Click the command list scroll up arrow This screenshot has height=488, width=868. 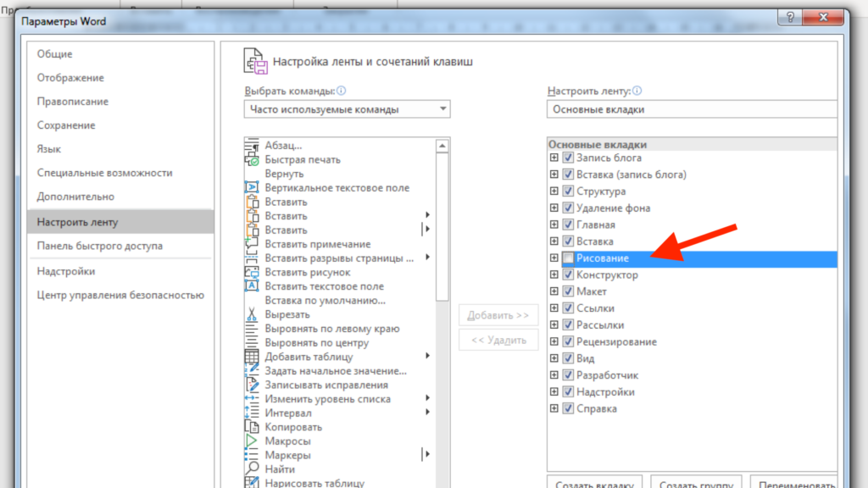(x=442, y=146)
